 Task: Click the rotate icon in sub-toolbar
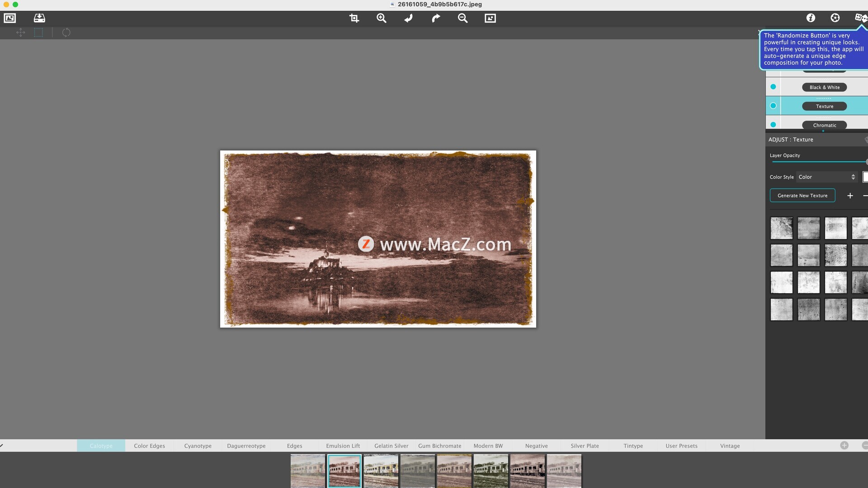coord(66,33)
